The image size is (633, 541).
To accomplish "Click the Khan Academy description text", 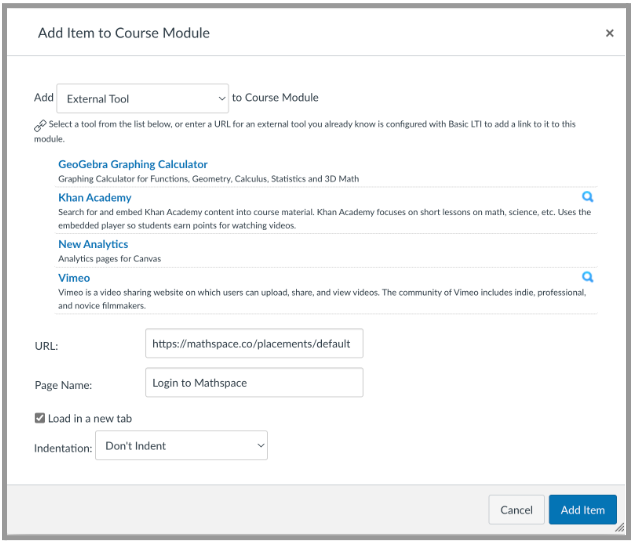I will pos(325,218).
